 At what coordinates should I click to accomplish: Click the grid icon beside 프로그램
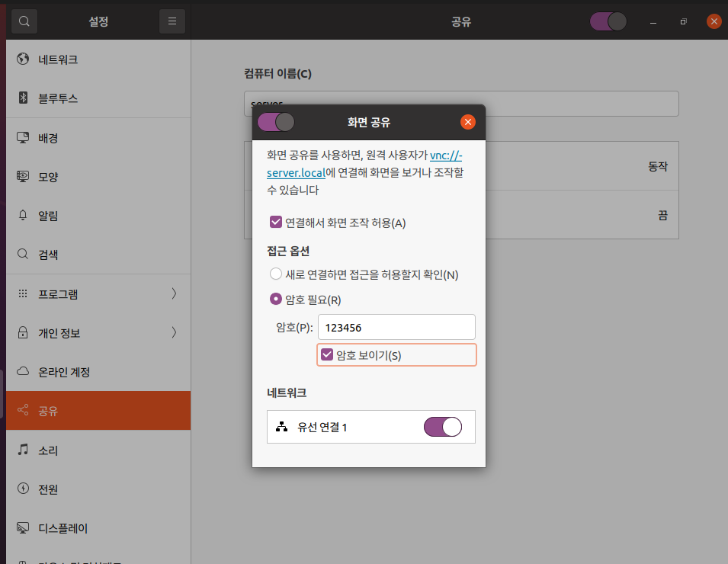click(x=23, y=293)
